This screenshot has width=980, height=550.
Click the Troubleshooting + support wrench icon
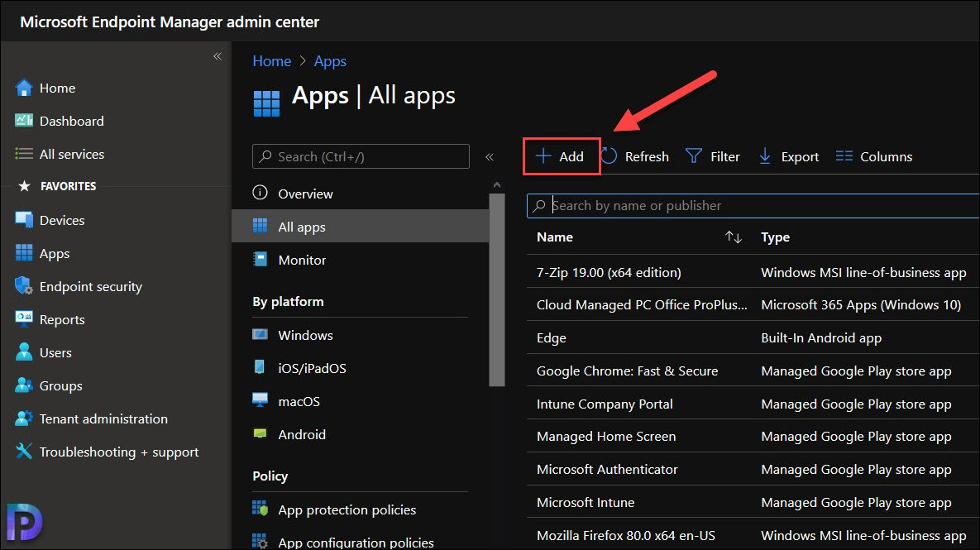pos(24,452)
